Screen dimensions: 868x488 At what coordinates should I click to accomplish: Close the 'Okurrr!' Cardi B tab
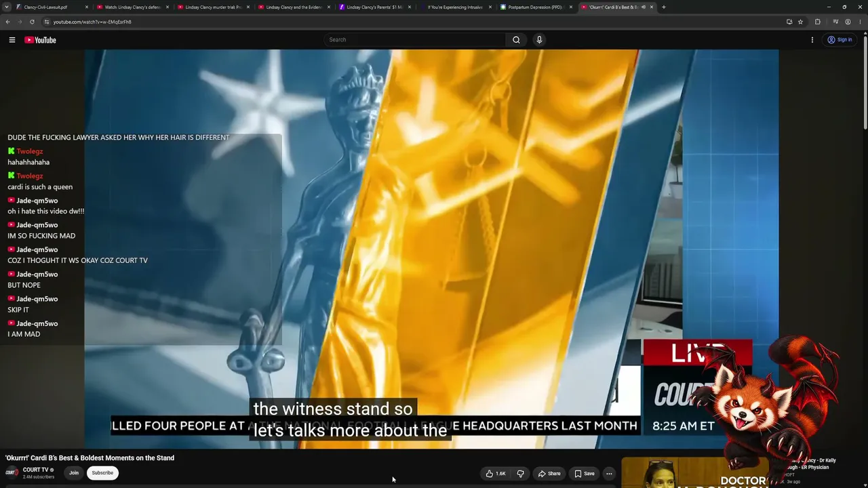(652, 7)
